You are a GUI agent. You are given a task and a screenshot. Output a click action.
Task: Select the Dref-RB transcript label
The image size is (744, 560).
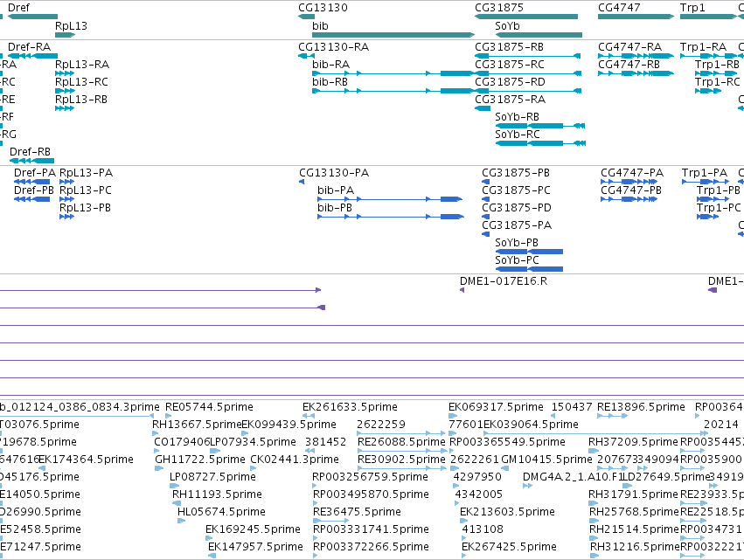pyautogui.click(x=30, y=152)
